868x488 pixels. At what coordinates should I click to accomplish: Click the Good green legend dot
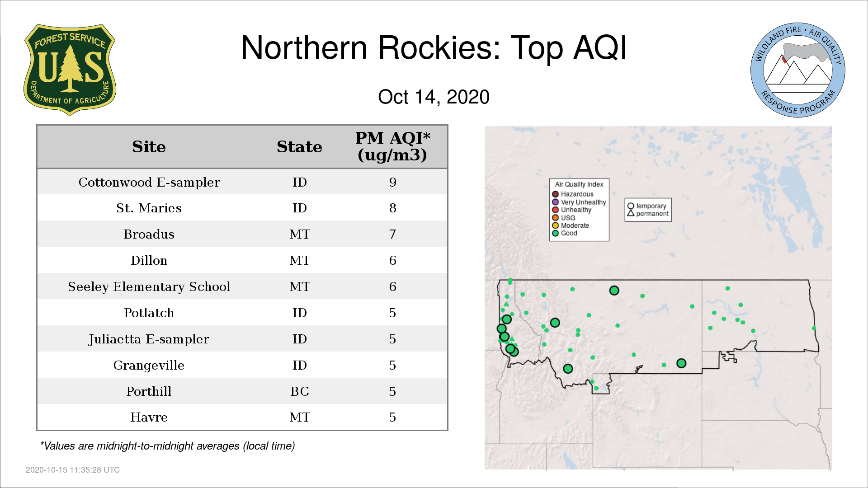click(555, 233)
